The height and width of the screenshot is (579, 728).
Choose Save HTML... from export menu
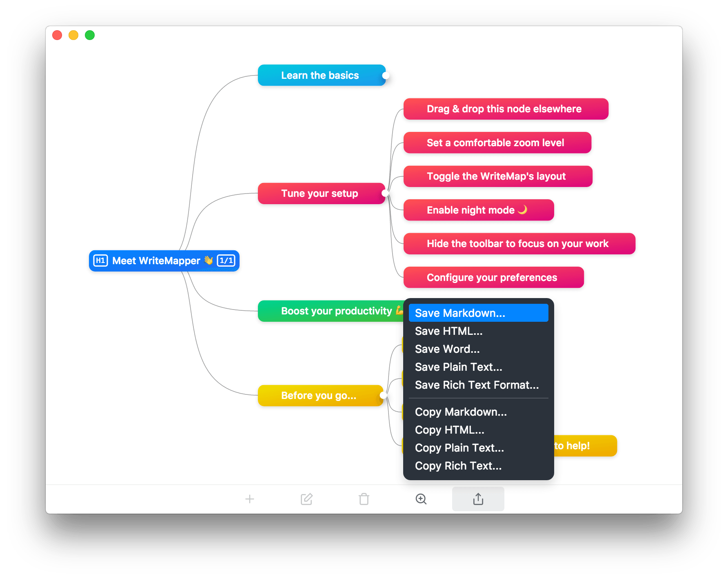click(x=479, y=331)
